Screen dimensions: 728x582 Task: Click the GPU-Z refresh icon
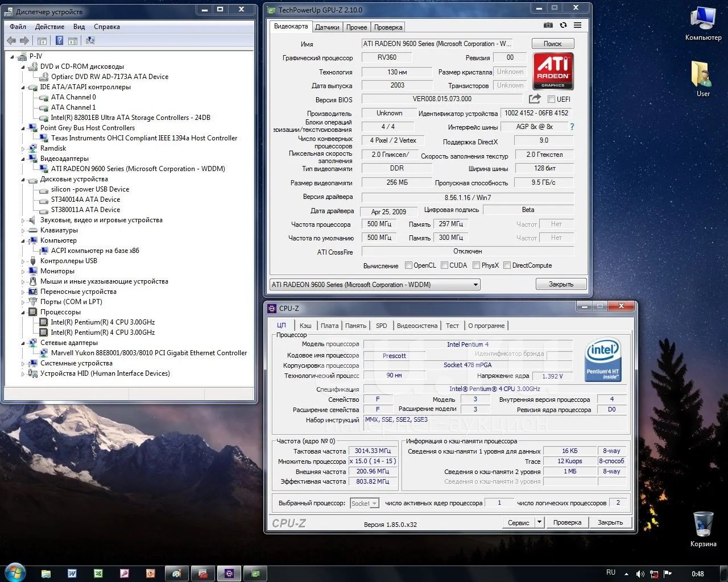coord(563,25)
